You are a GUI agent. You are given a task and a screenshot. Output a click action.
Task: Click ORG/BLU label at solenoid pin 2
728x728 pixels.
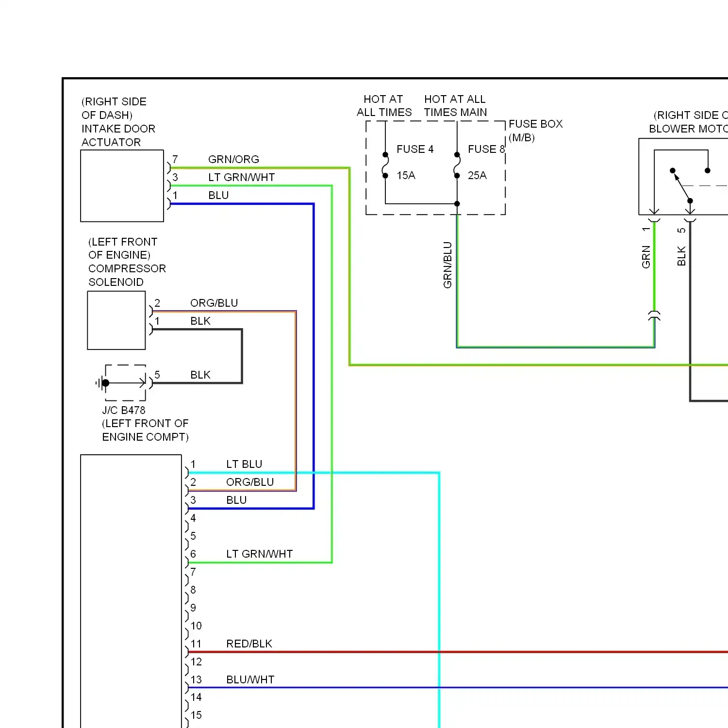(x=214, y=303)
